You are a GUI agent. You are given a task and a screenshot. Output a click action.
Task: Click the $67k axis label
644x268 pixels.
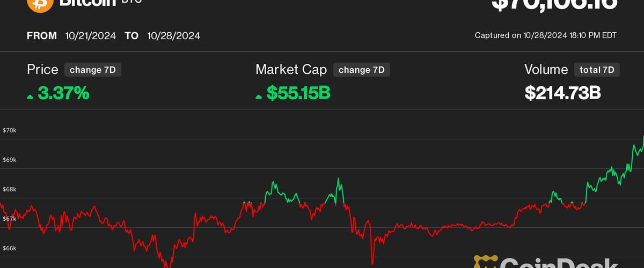coord(9,219)
